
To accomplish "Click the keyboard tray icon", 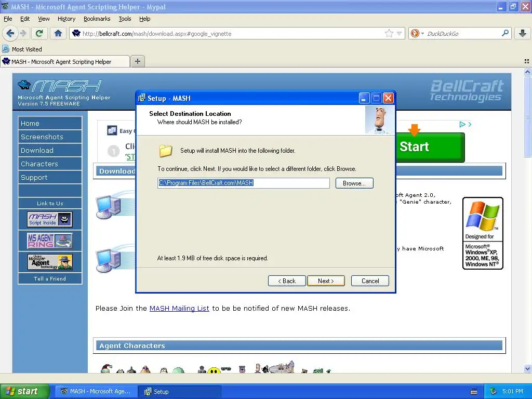I will pyautogui.click(x=474, y=392).
